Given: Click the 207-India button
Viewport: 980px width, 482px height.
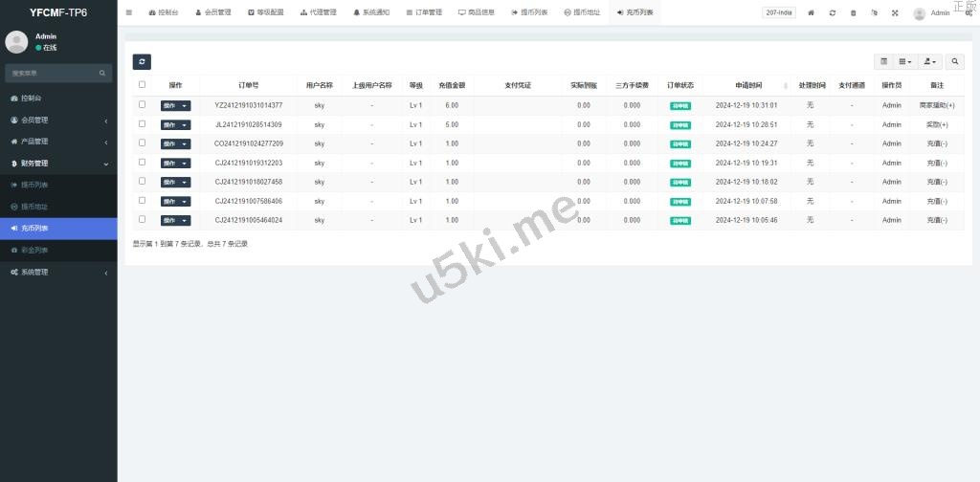Looking at the screenshot, I should [778, 12].
